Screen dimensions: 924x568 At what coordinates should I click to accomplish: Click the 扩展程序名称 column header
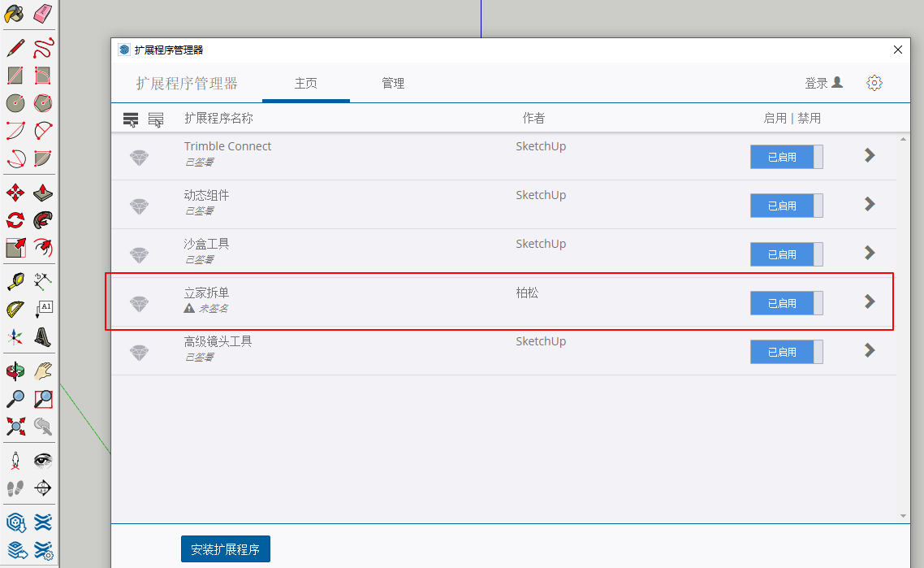pyautogui.click(x=218, y=119)
